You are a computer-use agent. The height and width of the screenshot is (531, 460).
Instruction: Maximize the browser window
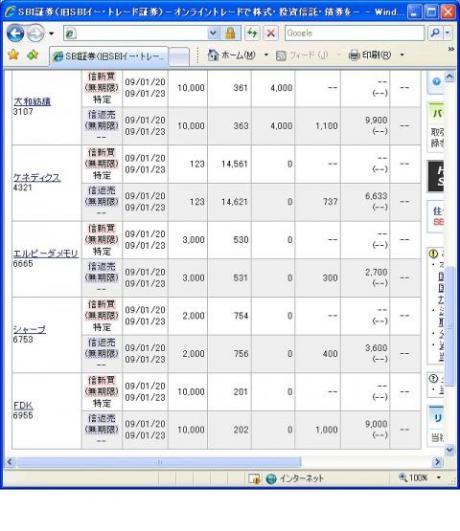(x=432, y=12)
